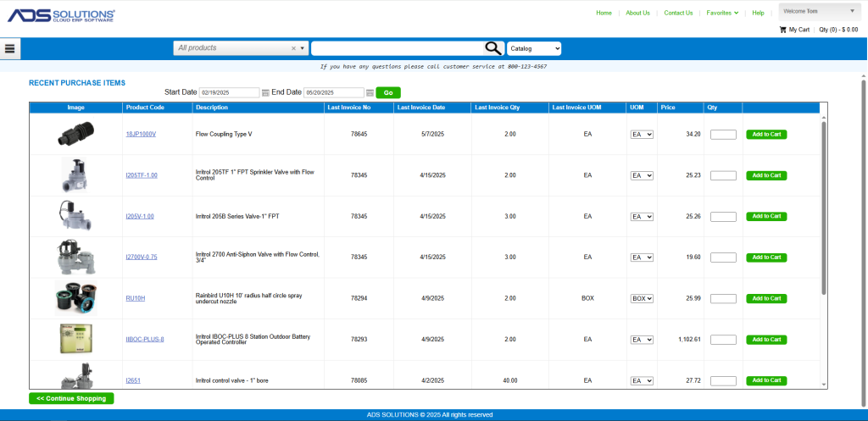Open UOM dropdown for IIBOC-PLUS-8
The height and width of the screenshot is (421, 868).
pos(643,339)
